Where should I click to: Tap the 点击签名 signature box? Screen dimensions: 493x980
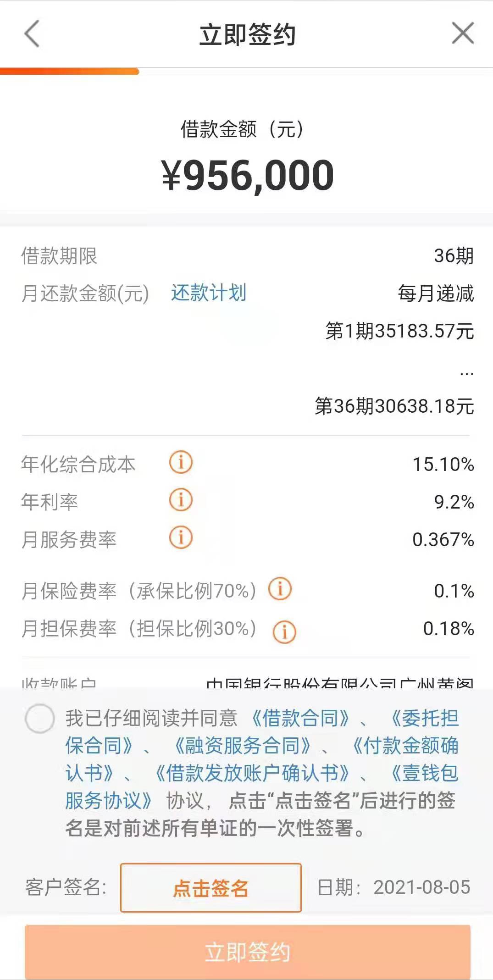click(x=210, y=888)
